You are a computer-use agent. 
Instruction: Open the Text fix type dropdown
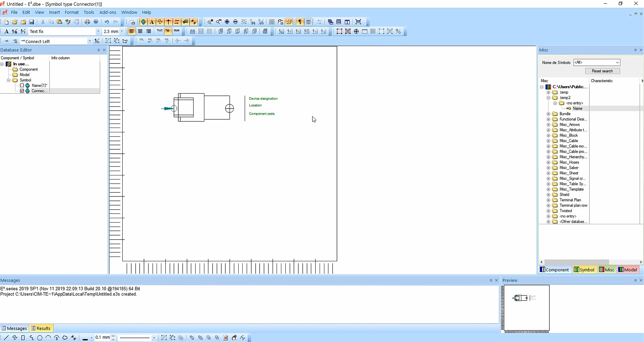click(98, 32)
